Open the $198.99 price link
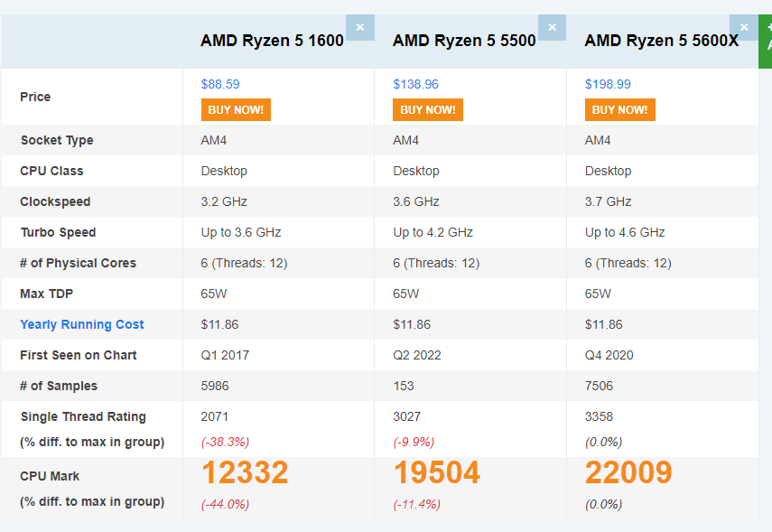Image resolution: width=772 pixels, height=532 pixels. (x=608, y=84)
